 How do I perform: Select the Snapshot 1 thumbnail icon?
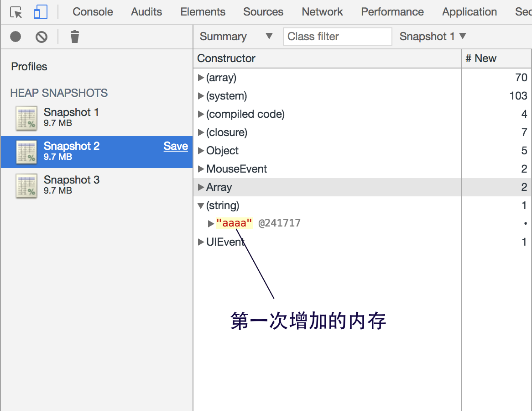(x=26, y=118)
